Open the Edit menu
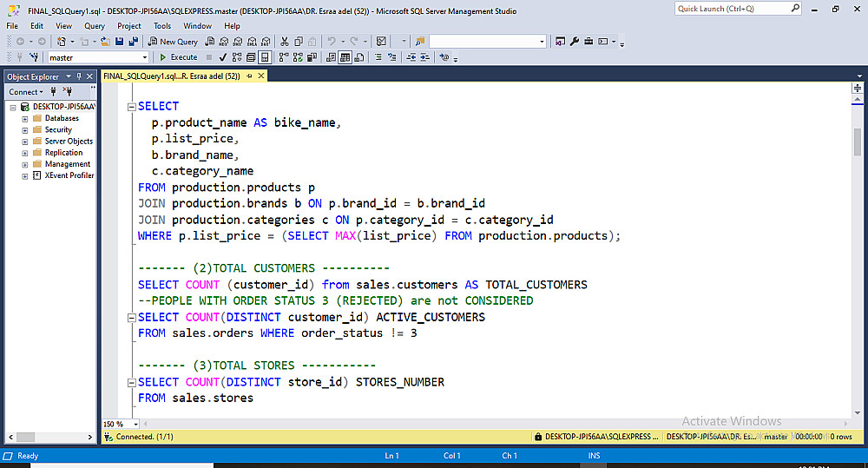 tap(36, 26)
